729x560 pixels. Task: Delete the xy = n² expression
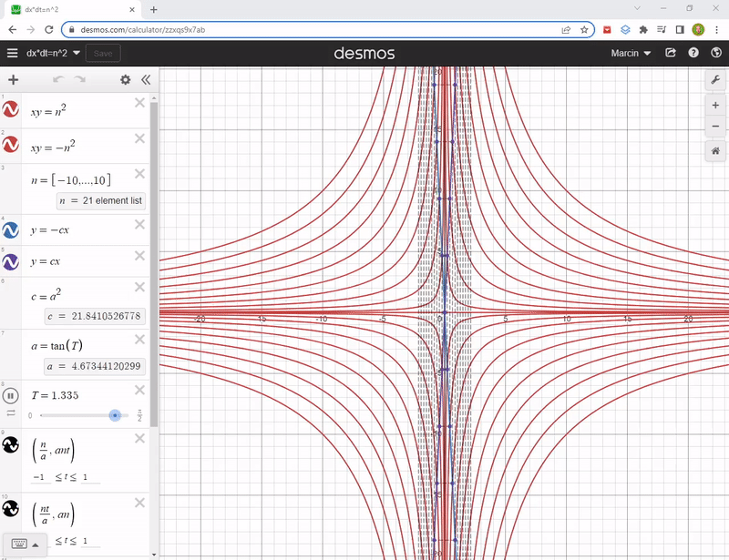[x=140, y=103]
